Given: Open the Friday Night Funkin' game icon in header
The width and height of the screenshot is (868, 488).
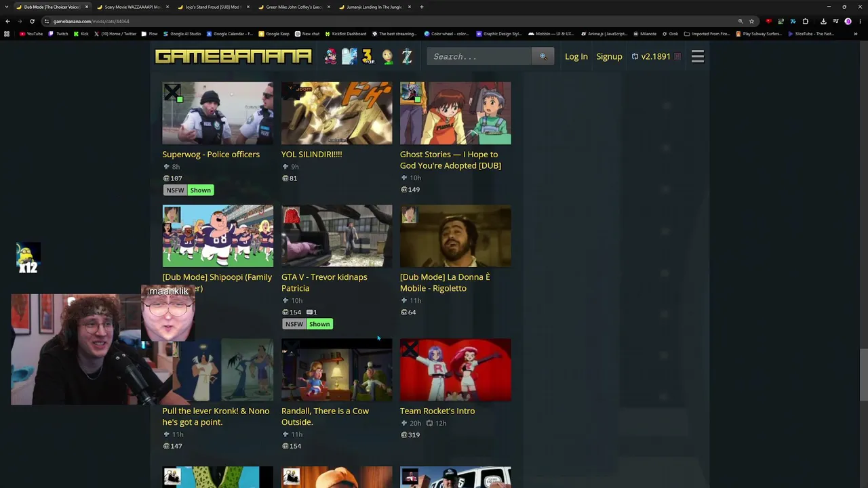Looking at the screenshot, I should click(330, 56).
